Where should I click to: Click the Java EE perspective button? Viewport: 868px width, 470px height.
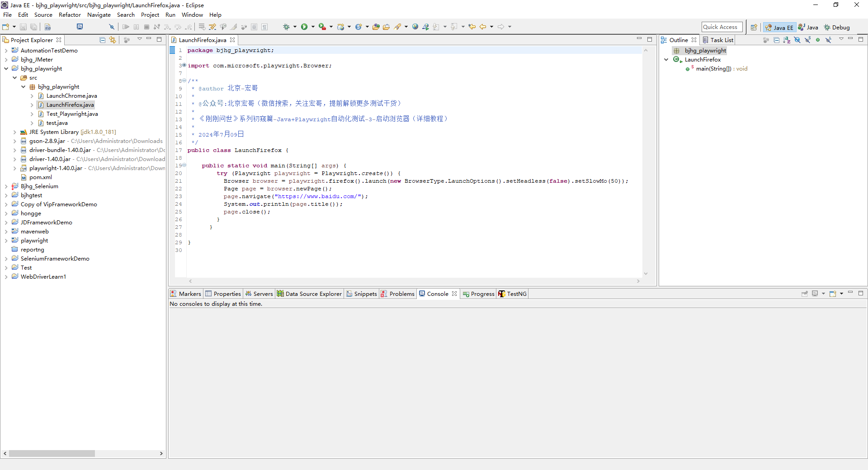point(779,28)
